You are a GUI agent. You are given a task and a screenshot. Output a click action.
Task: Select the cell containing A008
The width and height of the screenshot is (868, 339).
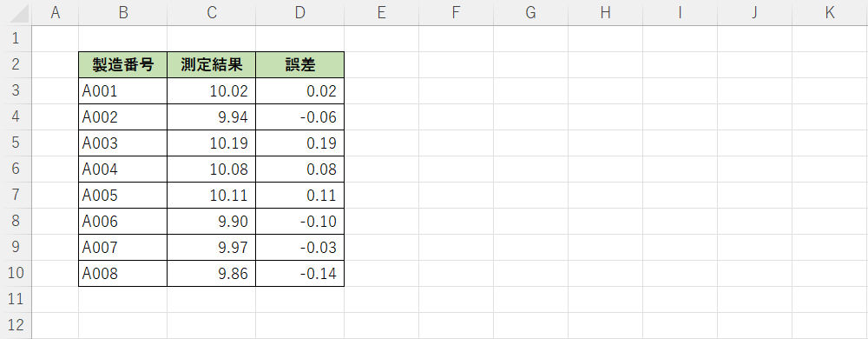(x=123, y=274)
